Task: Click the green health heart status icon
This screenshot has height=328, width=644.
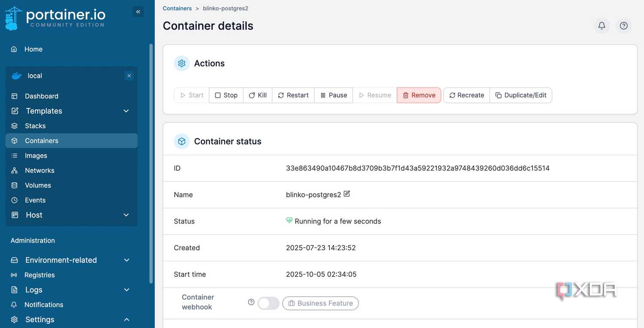Action: click(289, 221)
